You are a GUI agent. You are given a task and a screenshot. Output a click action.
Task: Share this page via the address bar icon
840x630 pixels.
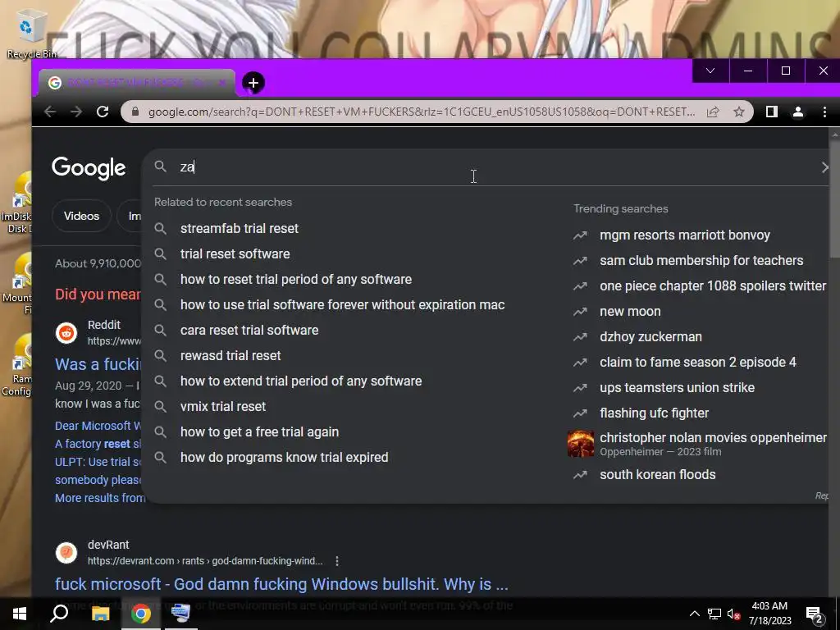coord(713,112)
